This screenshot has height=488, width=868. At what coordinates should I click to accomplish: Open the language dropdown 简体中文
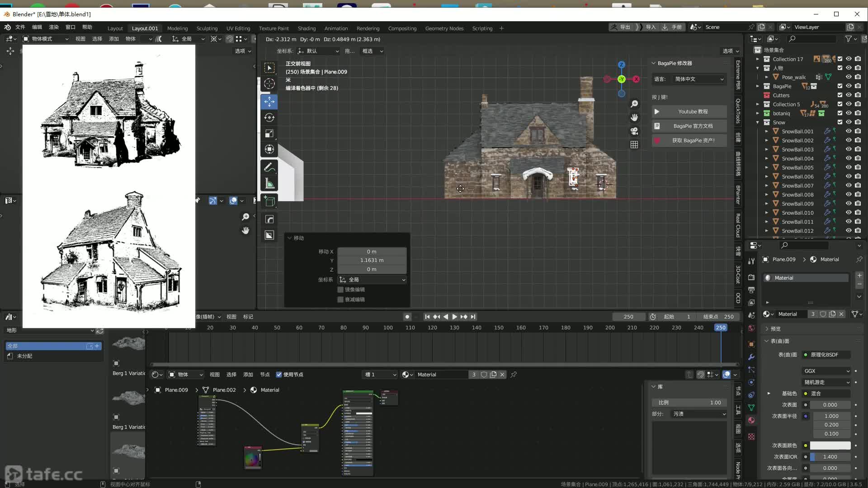click(x=698, y=79)
